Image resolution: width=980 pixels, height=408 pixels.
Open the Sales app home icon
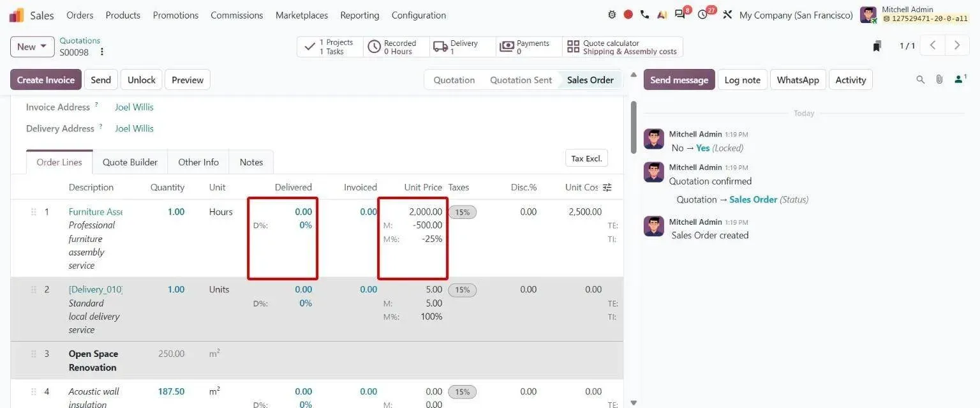pos(17,15)
